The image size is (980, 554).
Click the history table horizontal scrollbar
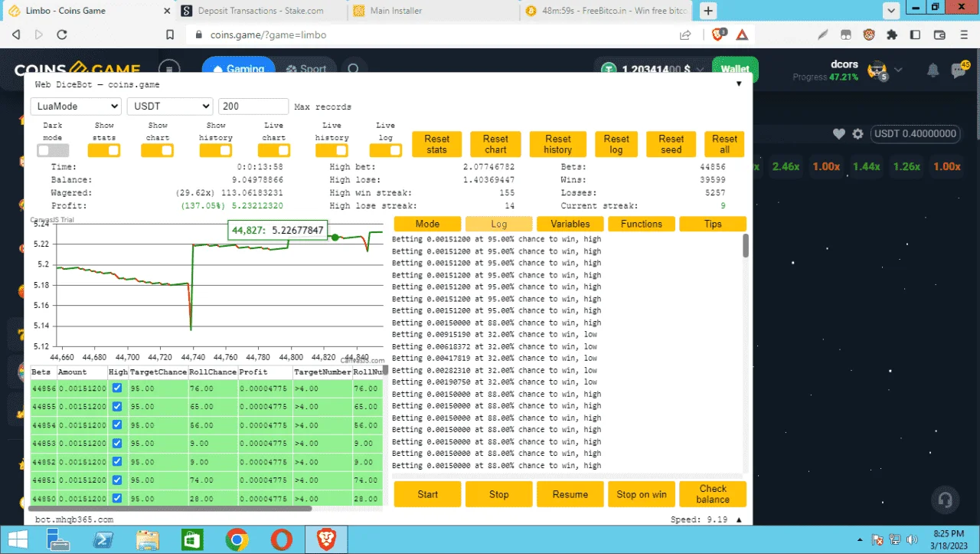tap(170, 508)
